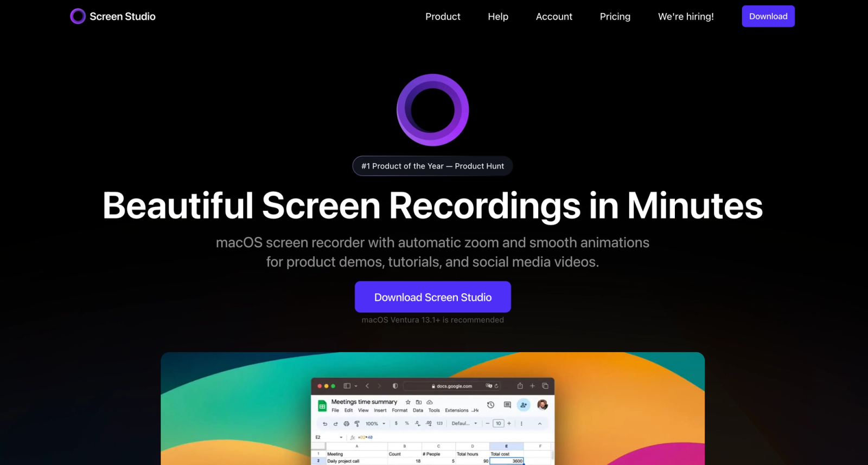Click the Screen Studio logo in header

113,16
